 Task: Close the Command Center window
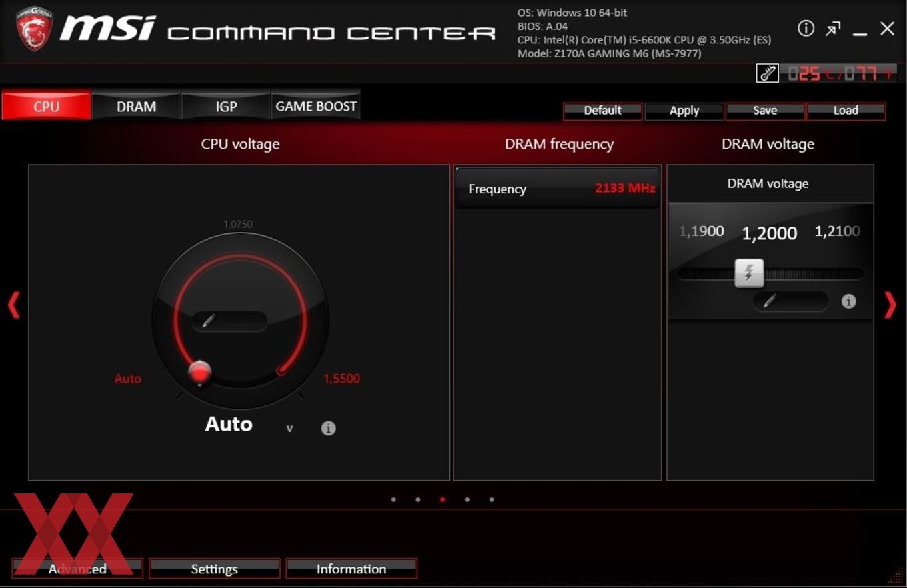click(887, 28)
